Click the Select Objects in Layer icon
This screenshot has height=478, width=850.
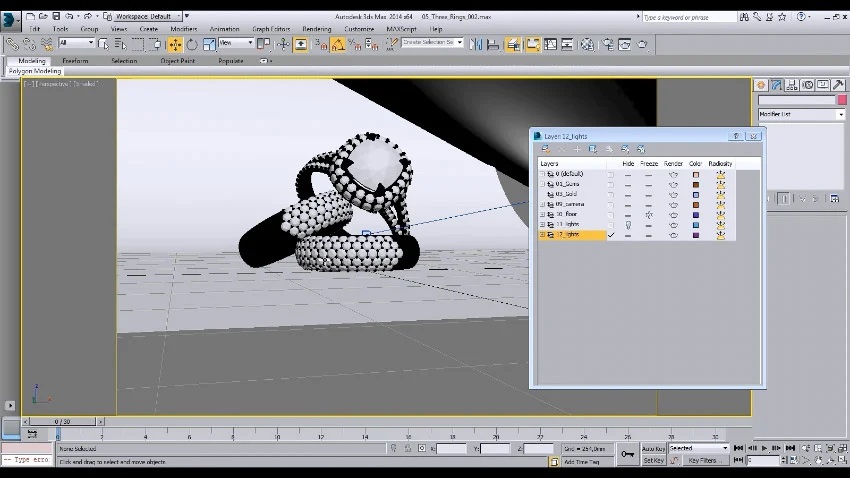coord(593,149)
